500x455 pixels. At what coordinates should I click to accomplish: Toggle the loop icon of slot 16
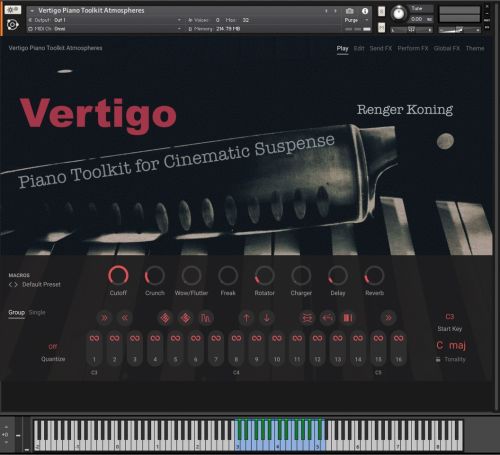tap(399, 339)
